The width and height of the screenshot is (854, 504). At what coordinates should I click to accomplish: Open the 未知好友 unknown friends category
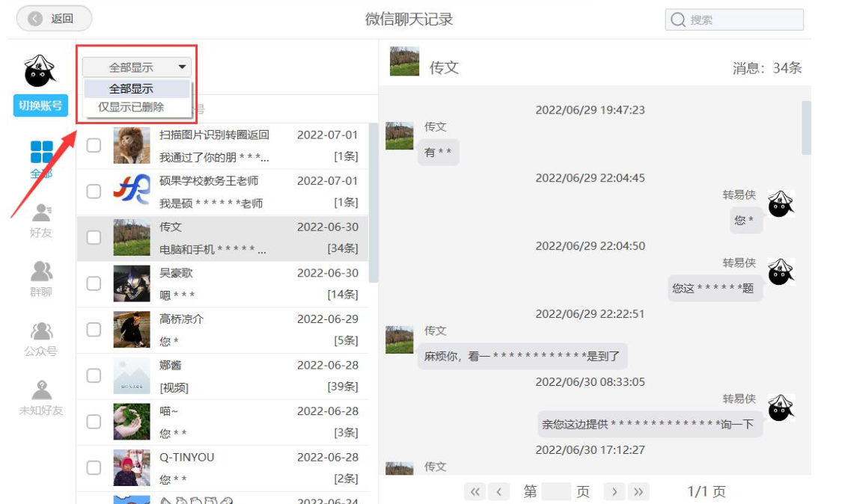coord(41,398)
